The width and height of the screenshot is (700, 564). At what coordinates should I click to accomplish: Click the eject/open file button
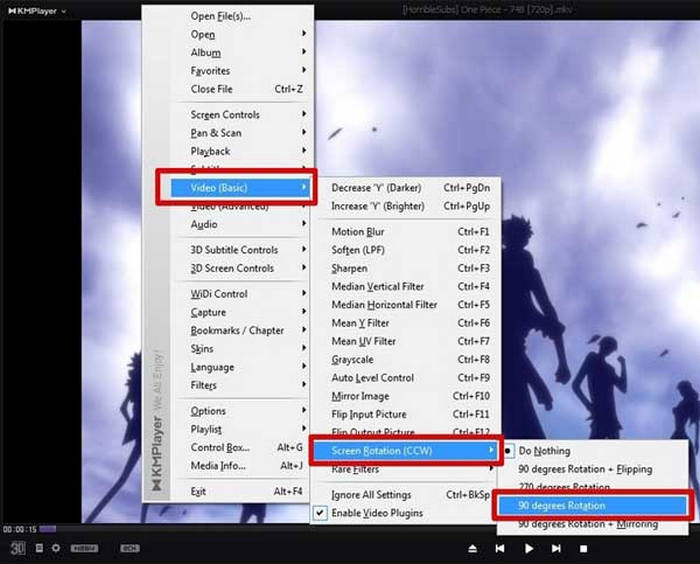coord(473,548)
